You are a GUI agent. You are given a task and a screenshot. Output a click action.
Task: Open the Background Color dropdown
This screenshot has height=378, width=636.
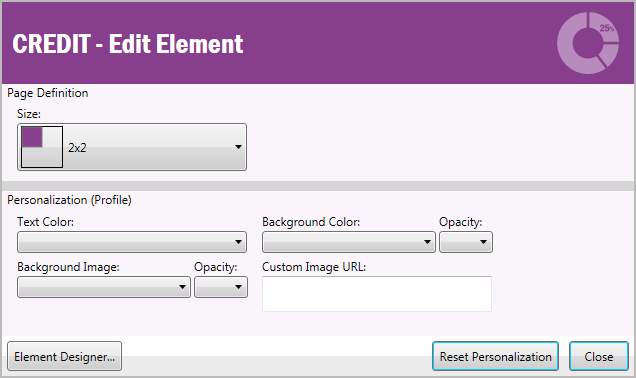click(x=349, y=242)
